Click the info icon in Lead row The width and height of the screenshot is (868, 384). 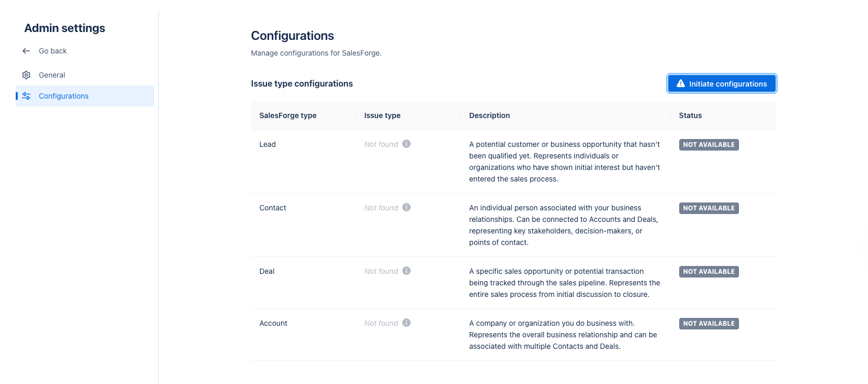click(x=406, y=144)
